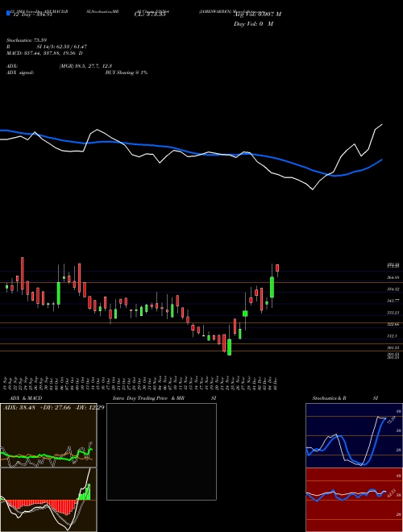Image resolution: width=403 pixels, height=532 pixels.
Task: Click the lowest green candlestick near 301
Action: click(230, 347)
